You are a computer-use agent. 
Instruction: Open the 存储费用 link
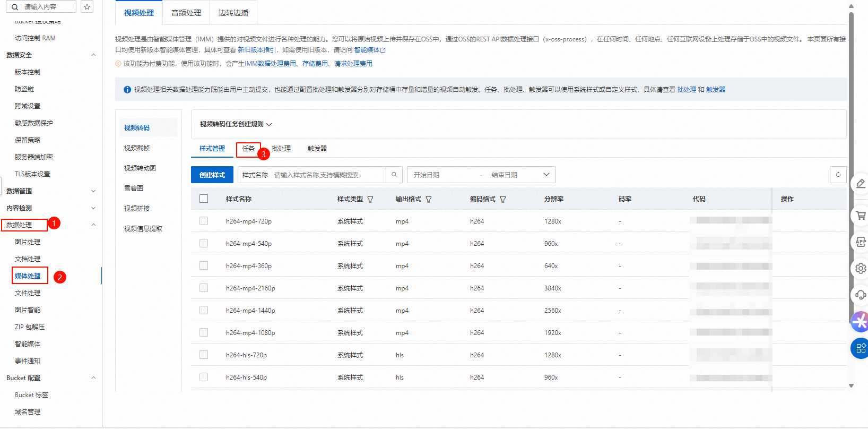click(x=315, y=64)
